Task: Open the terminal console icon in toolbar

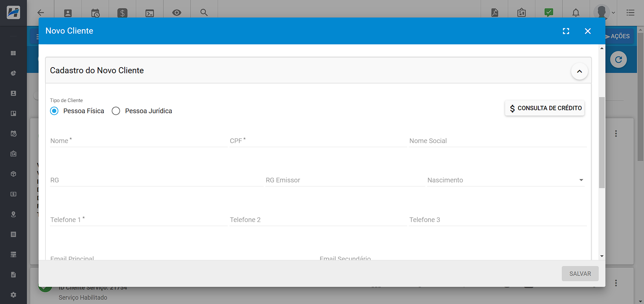Action: point(150,13)
